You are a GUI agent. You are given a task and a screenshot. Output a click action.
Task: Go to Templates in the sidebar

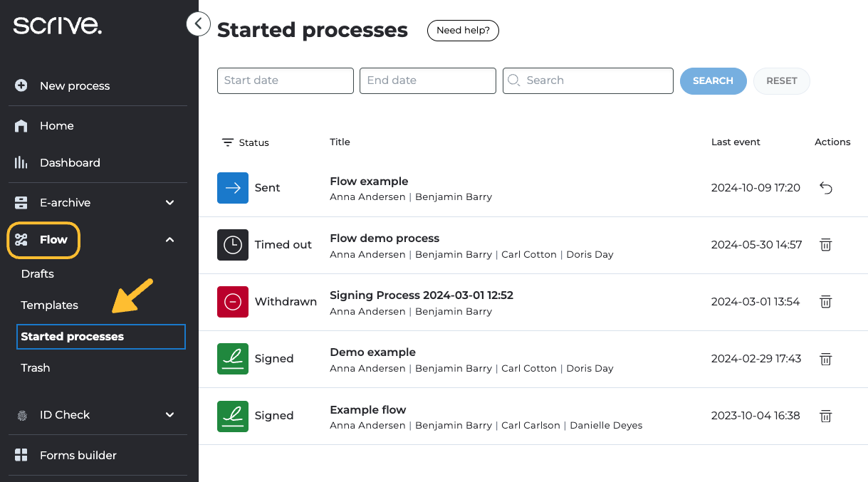50,305
